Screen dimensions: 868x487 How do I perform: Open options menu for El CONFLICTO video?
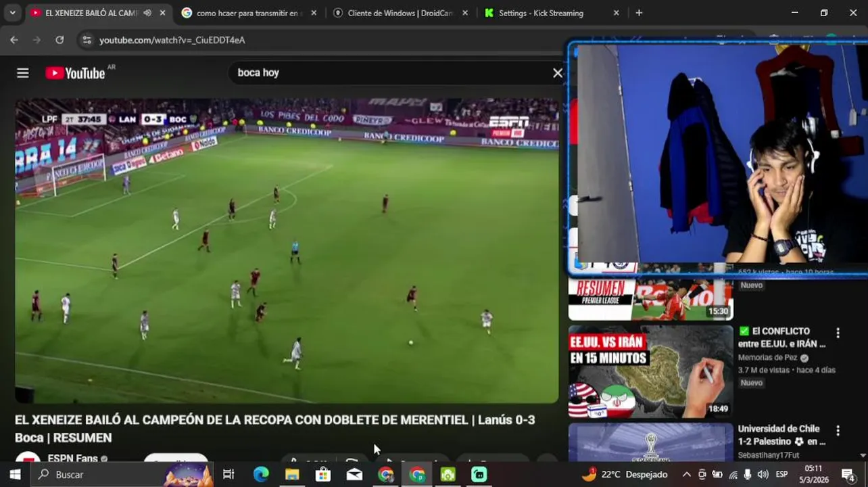pyautogui.click(x=838, y=333)
